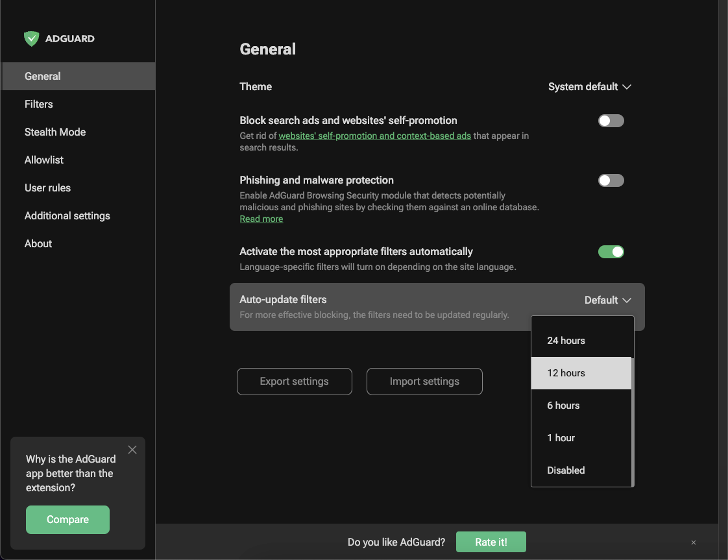728x560 pixels.
Task: Select the General sidebar entry
Action: tap(43, 76)
